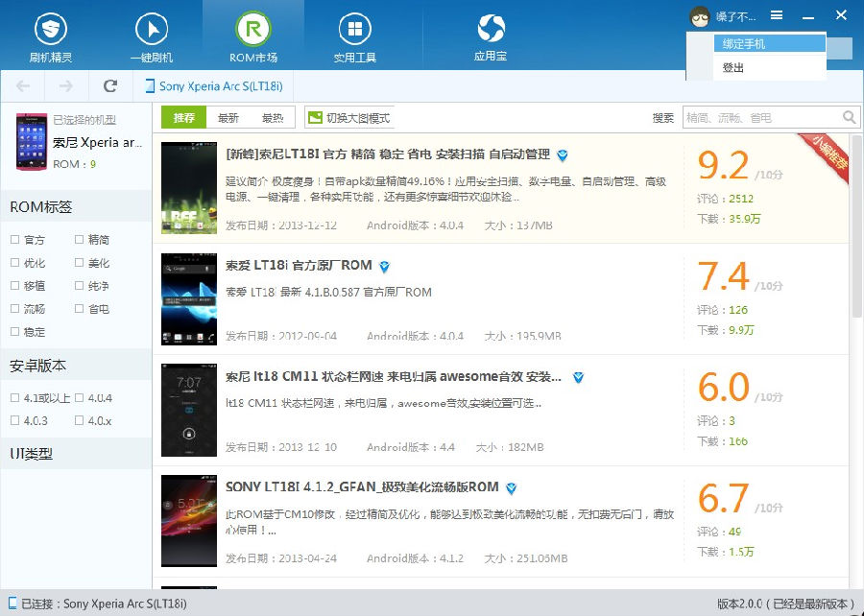The height and width of the screenshot is (616, 864).
Task: Click the refresh arrow in navigation bar
Action: (110, 86)
